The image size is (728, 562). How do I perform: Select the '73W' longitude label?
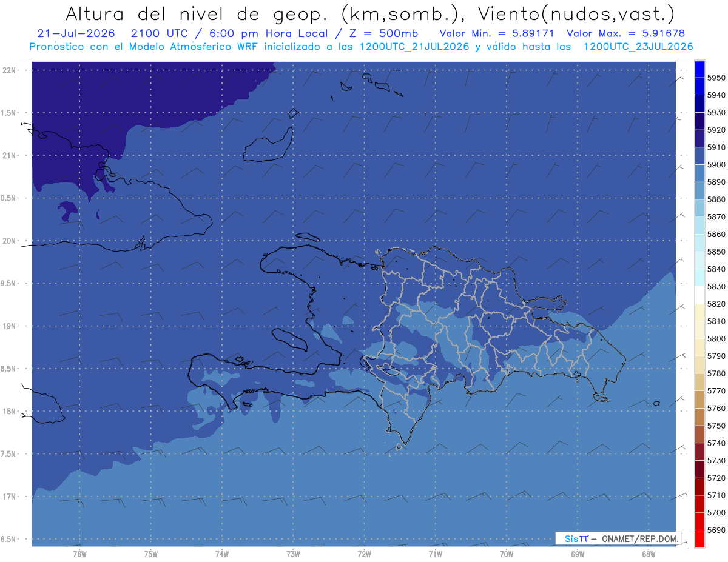point(292,554)
